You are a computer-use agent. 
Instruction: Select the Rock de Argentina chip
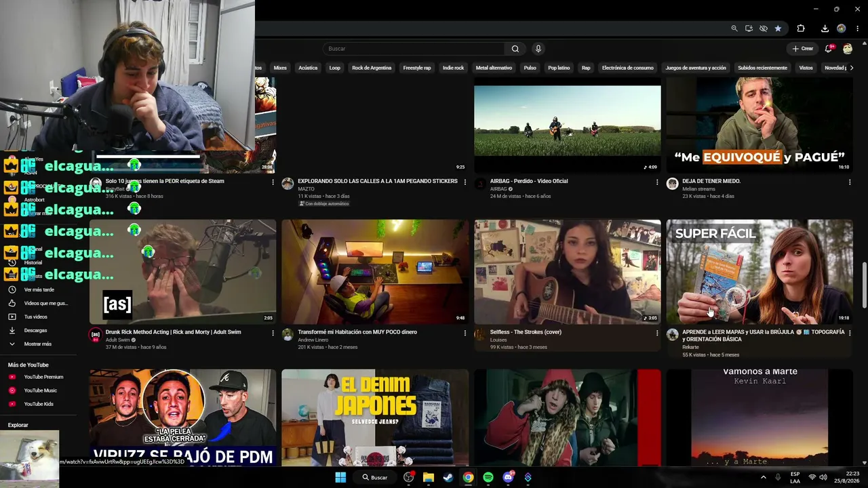[372, 68]
